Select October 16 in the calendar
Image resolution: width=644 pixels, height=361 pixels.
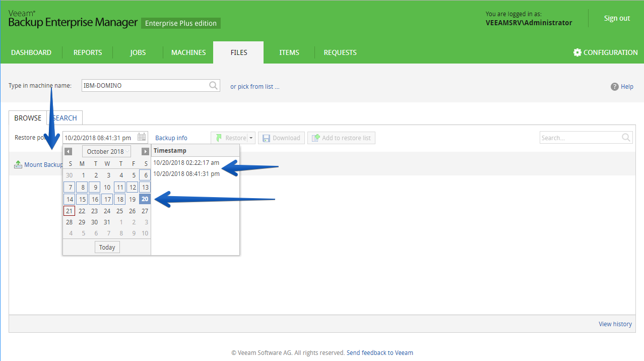[x=95, y=199]
